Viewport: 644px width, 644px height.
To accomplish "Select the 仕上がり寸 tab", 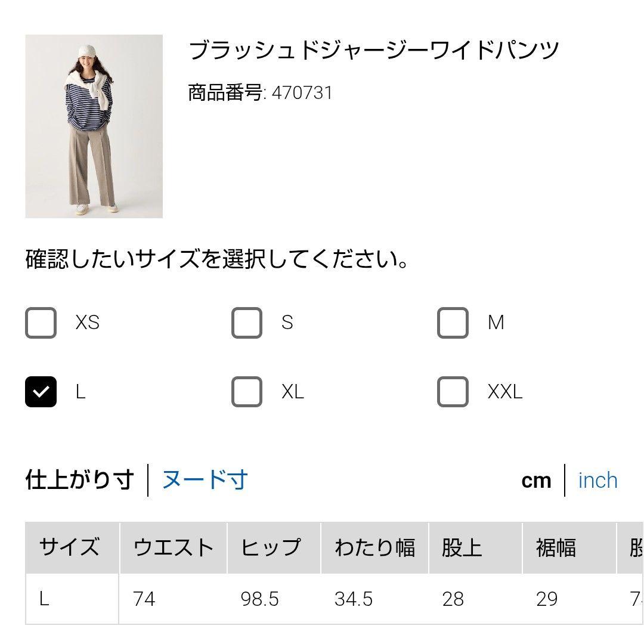I will pyautogui.click(x=79, y=480).
